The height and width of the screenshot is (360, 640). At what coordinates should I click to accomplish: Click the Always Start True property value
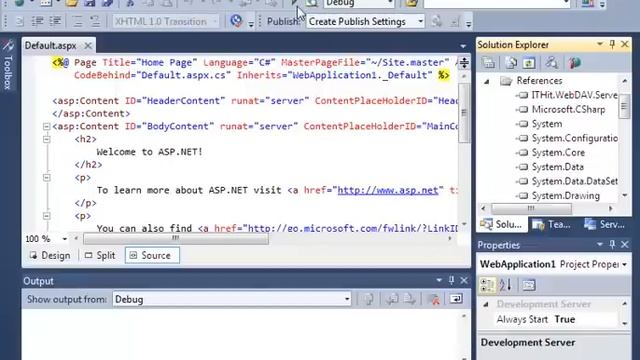pyautogui.click(x=564, y=319)
